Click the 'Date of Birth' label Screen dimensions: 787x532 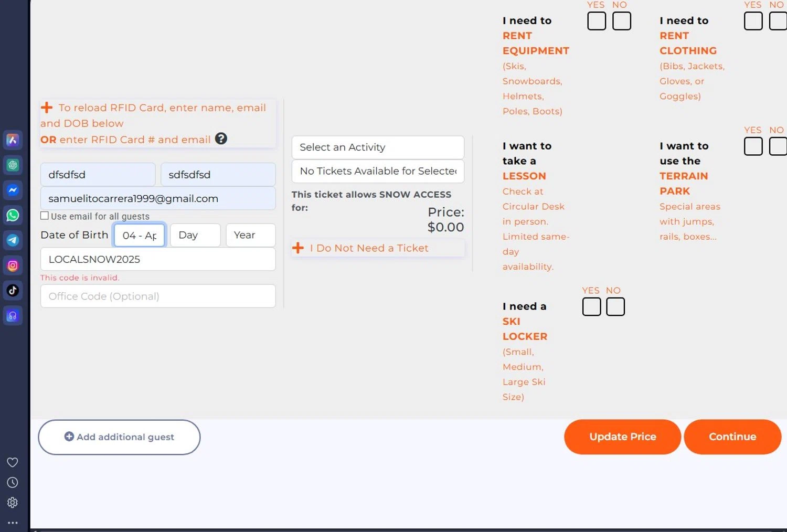pyautogui.click(x=75, y=235)
